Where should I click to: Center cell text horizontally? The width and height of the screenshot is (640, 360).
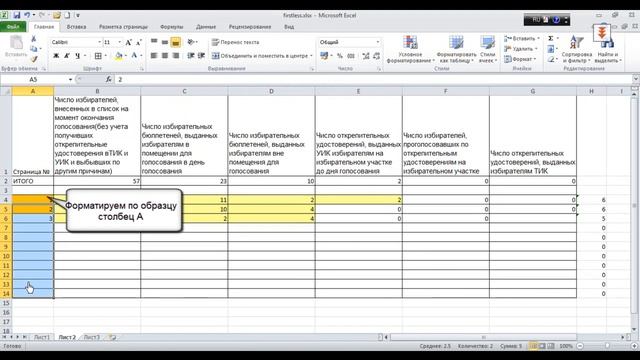tap(164, 56)
